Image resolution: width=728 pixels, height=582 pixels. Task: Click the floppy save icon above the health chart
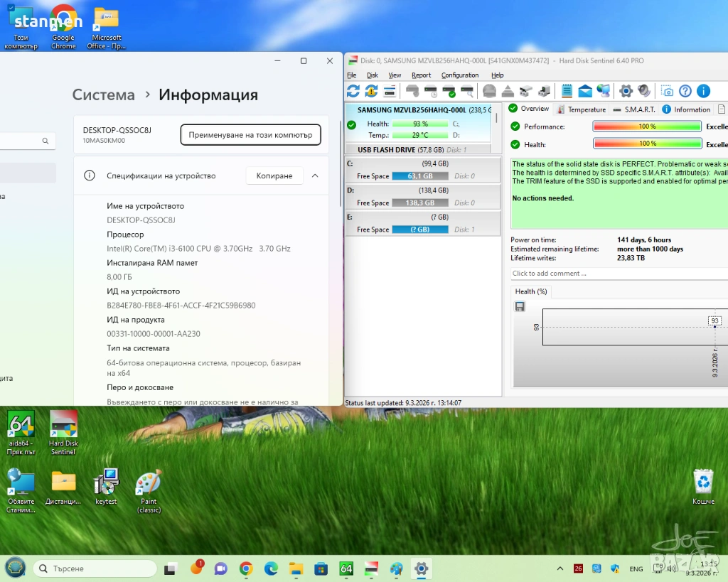pyautogui.click(x=520, y=306)
